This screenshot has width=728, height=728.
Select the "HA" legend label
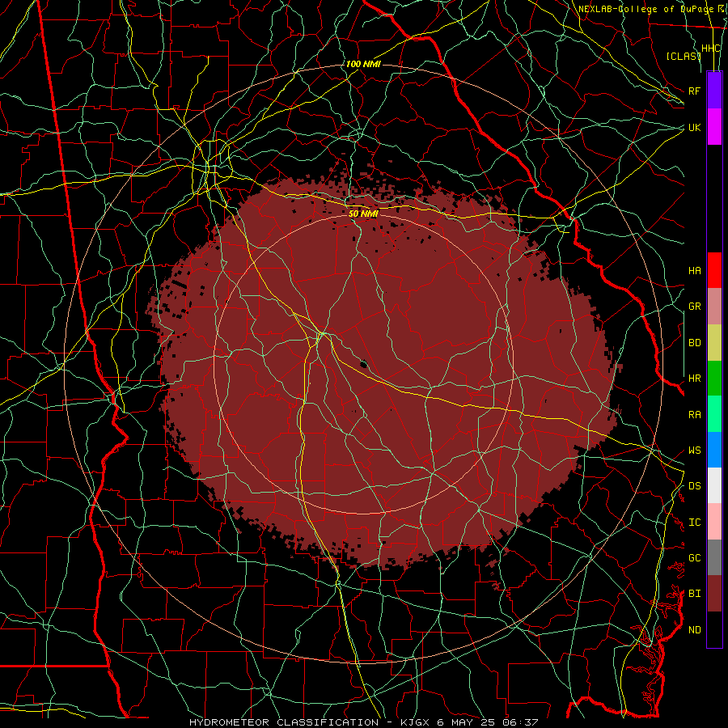(694, 271)
